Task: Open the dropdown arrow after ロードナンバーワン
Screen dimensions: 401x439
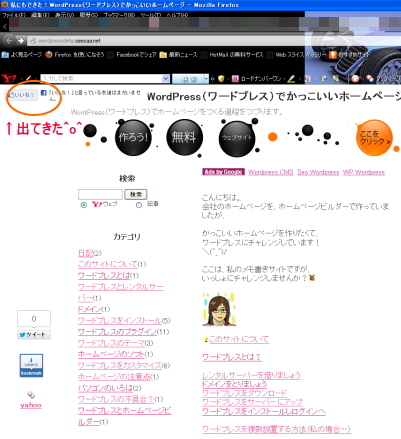Action: coord(284,79)
